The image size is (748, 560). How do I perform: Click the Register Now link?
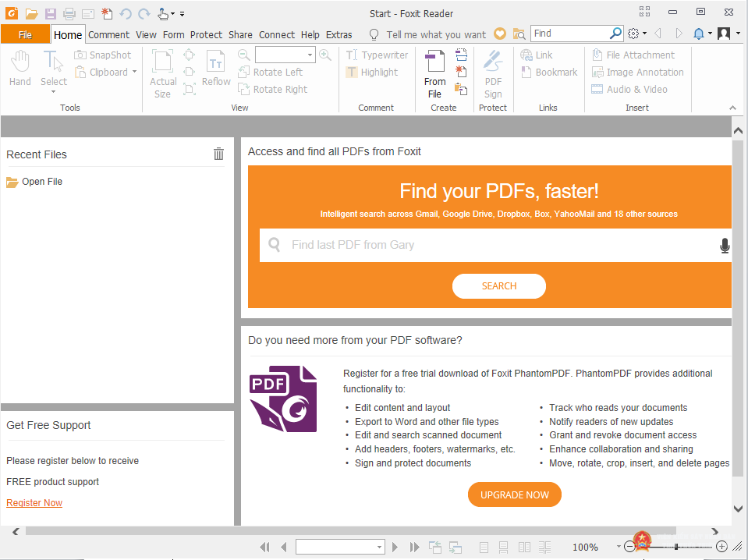pyautogui.click(x=34, y=503)
